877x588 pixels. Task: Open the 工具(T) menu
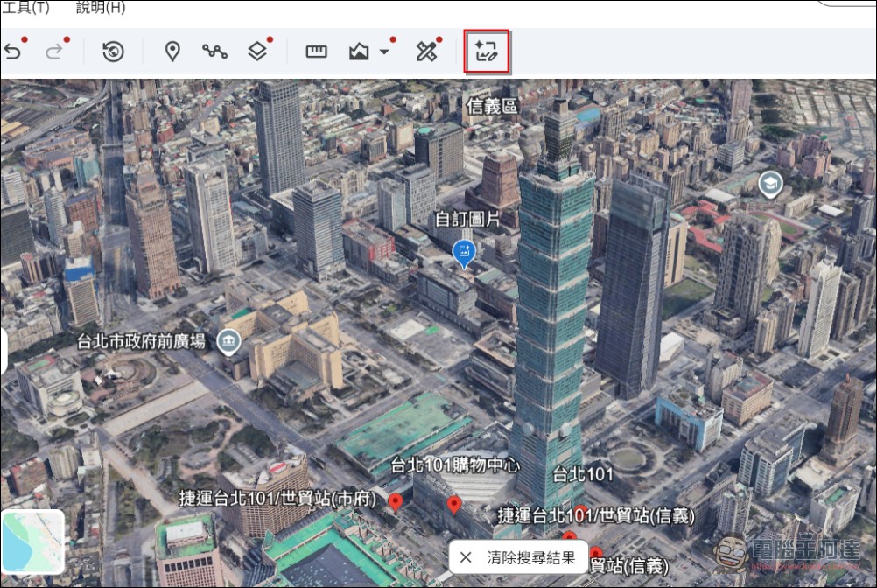click(25, 8)
